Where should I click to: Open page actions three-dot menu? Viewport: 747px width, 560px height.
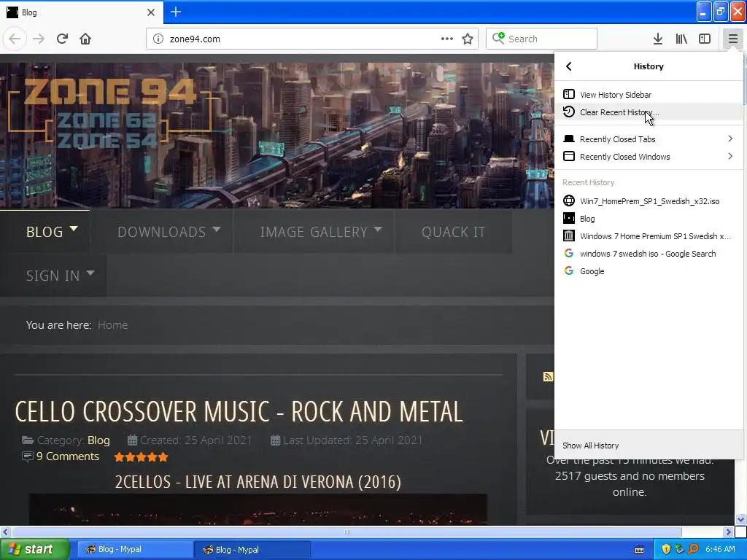(x=447, y=39)
